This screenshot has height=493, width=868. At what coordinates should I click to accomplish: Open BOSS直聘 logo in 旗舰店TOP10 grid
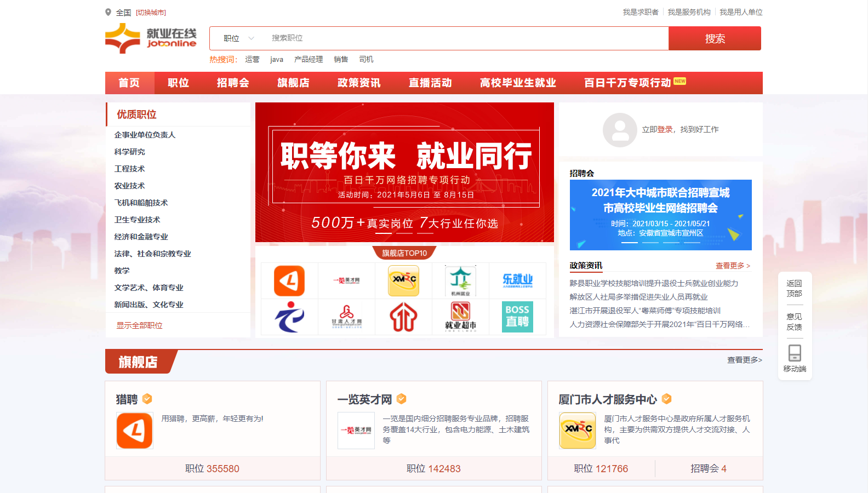pyautogui.click(x=517, y=317)
